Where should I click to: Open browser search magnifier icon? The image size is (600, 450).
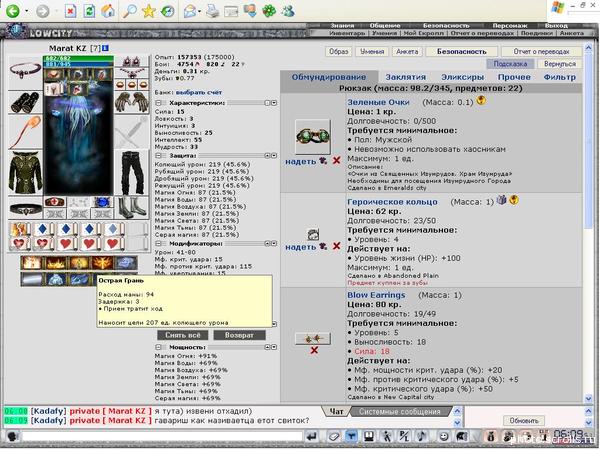tap(130, 11)
